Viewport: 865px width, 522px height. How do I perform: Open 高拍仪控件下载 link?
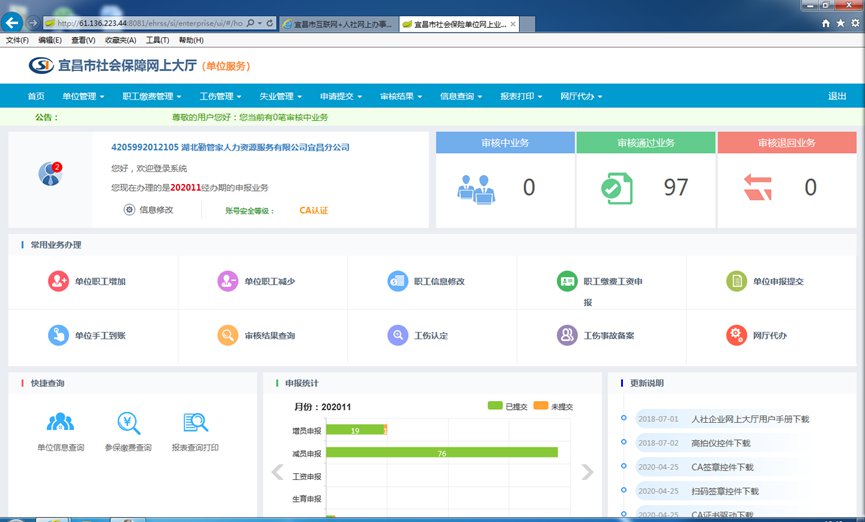(720, 443)
